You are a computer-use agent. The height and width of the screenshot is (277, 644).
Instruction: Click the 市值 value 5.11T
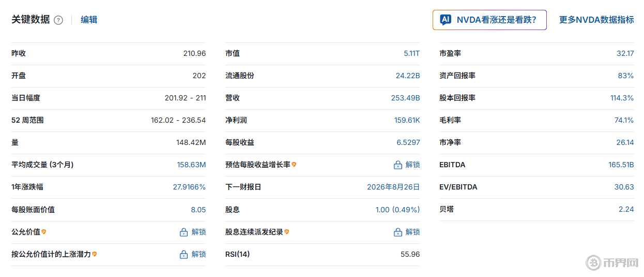[412, 53]
